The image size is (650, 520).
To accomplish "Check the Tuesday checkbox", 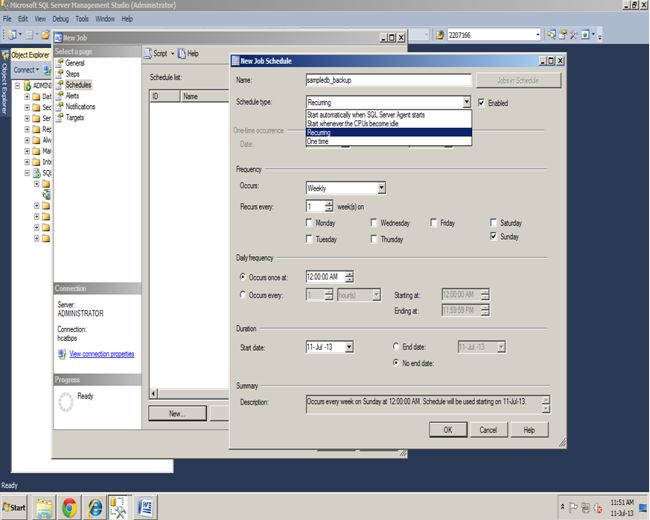I will pyautogui.click(x=309, y=239).
